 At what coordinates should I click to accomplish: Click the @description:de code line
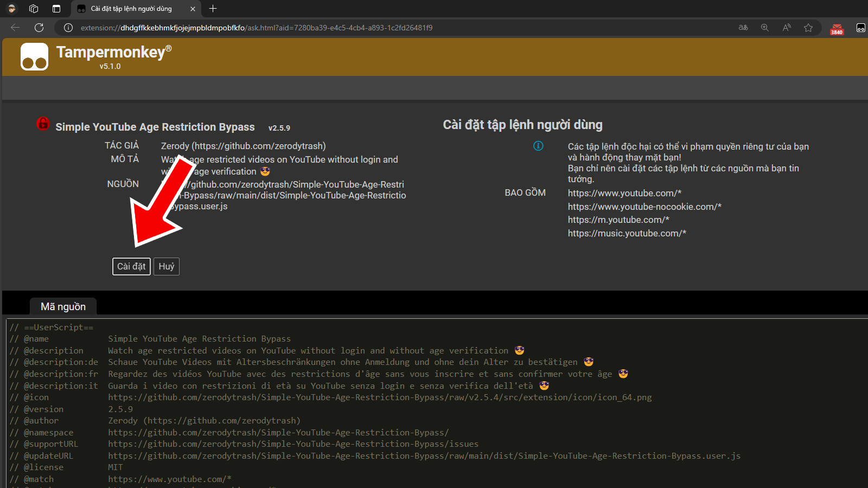(x=302, y=362)
